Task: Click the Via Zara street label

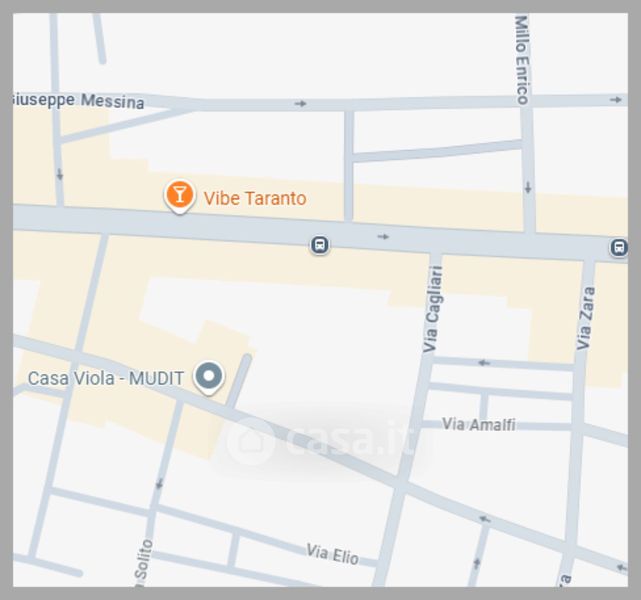Action: [586, 318]
